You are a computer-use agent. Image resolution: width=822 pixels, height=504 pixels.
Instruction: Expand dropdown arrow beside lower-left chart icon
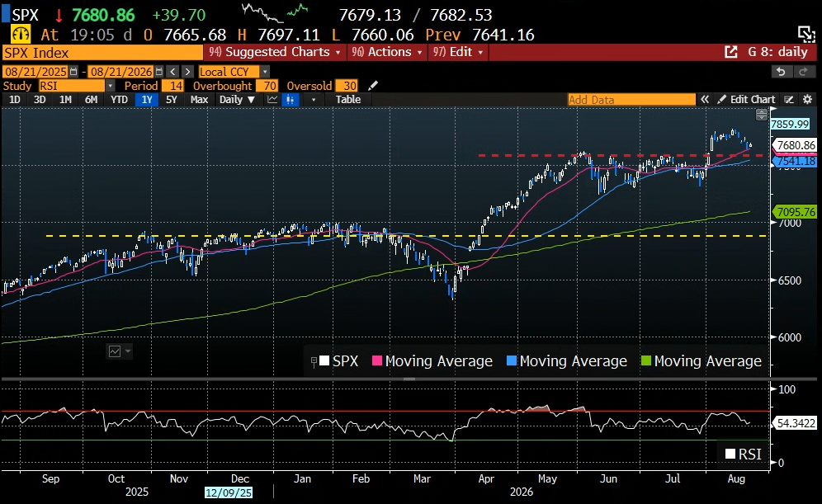(127, 351)
